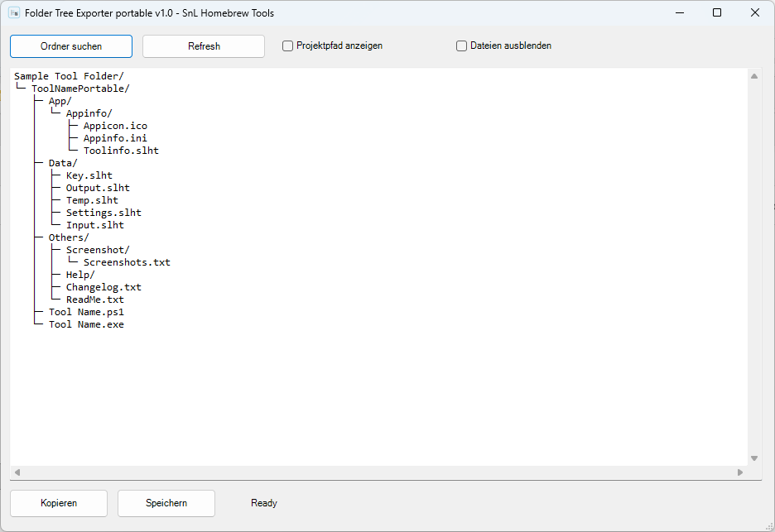This screenshot has width=775, height=532.
Task: Maximize the Folder Tree Exporter window
Action: (717, 13)
